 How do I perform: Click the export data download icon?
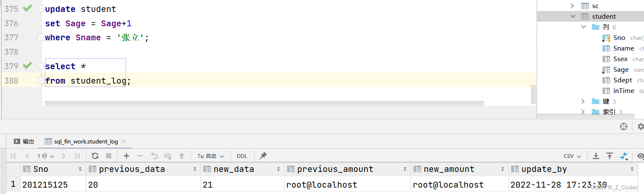tap(596, 156)
